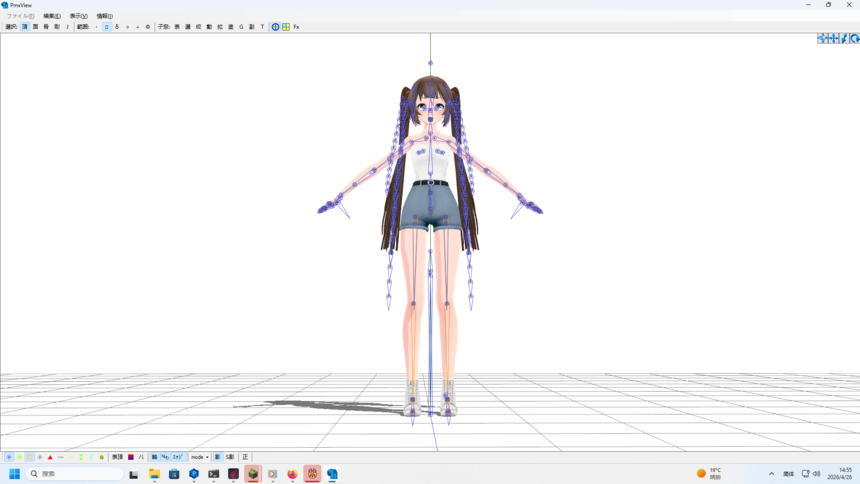860x484 pixels.
Task: Open the 副 sub-window button
Action: (252, 26)
